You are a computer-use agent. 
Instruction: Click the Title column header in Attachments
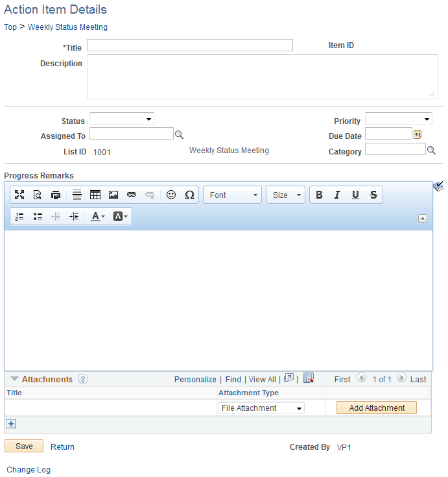[14, 393]
